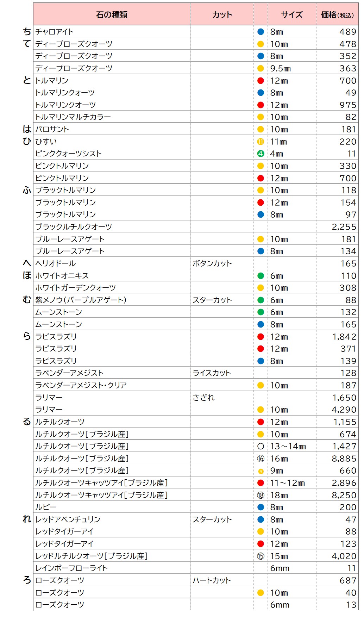
Task: Click the red dot in the トルマリン row
Action: tap(261, 81)
